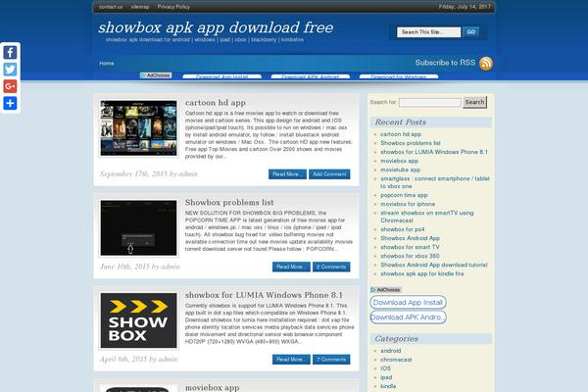Viewport: 588px width, 392px height.
Task: Open recent post moviebox app
Action: pyautogui.click(x=400, y=161)
